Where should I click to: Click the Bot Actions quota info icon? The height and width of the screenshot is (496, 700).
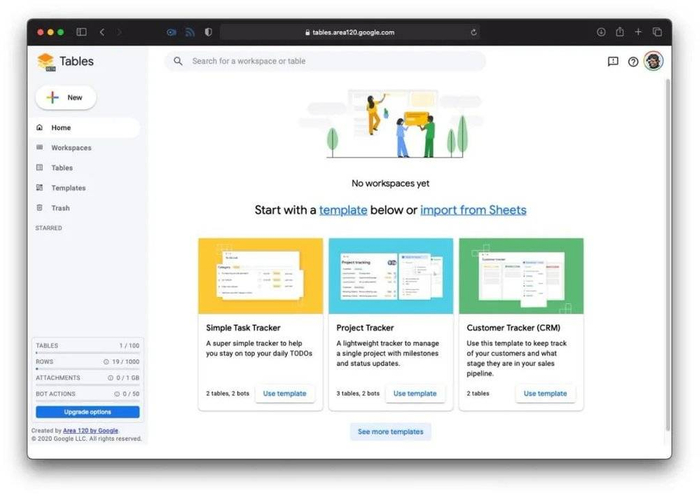coord(117,394)
